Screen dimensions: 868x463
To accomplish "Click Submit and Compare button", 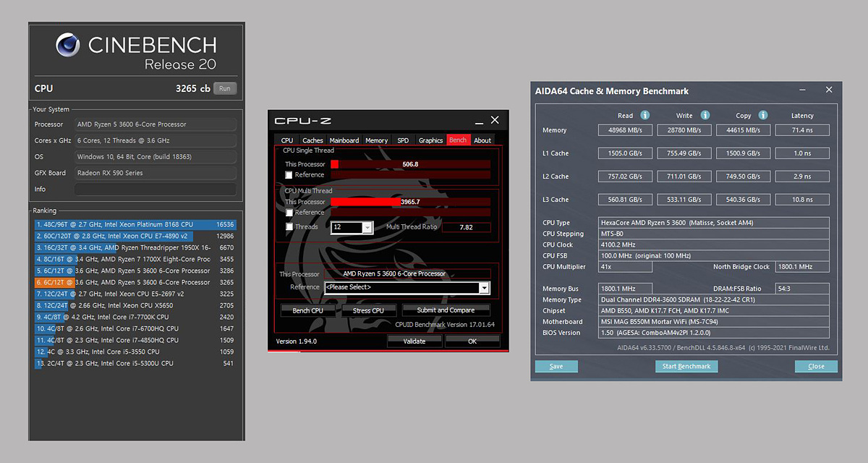I will [x=446, y=310].
